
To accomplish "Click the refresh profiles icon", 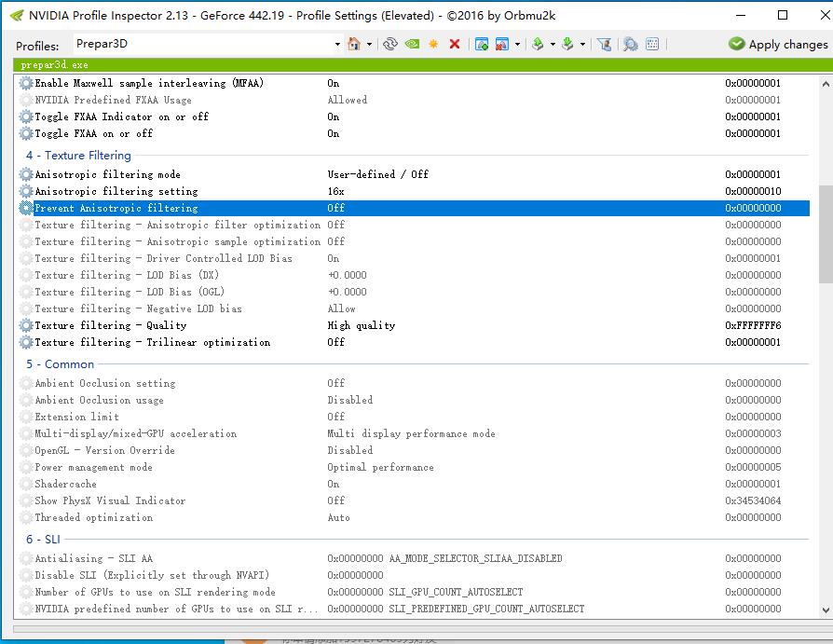I will 390,44.
